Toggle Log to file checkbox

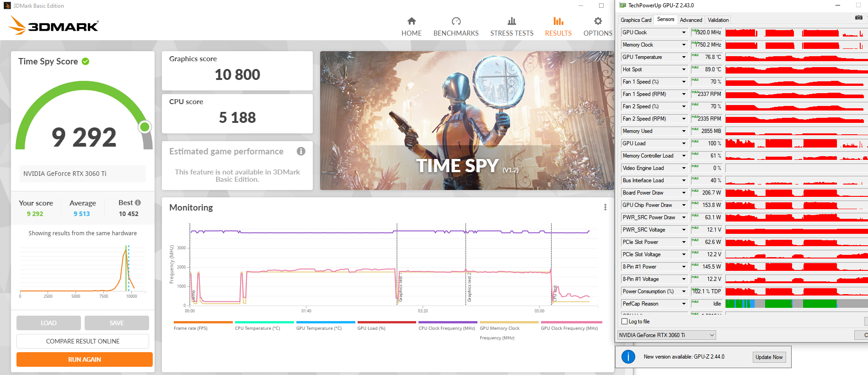pyautogui.click(x=625, y=322)
